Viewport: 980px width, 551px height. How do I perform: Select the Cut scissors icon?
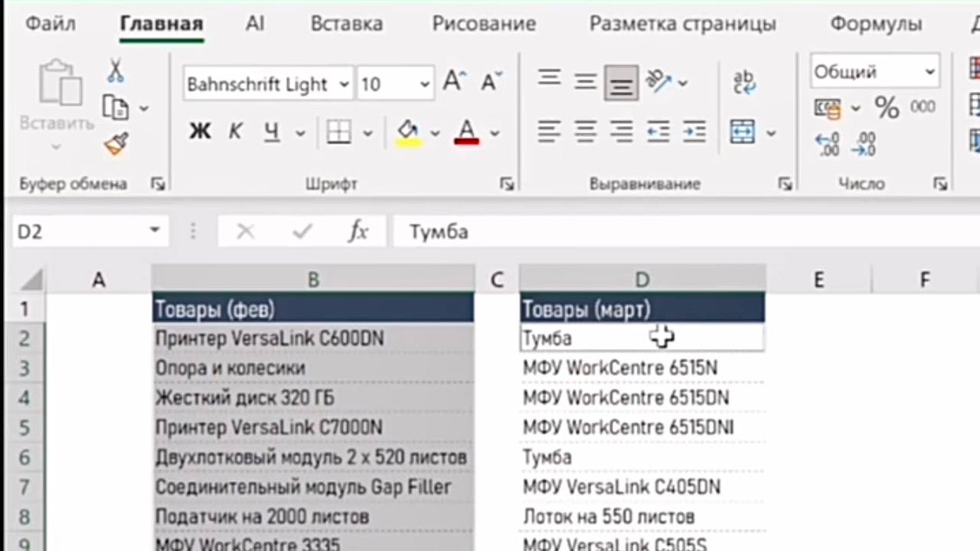click(116, 71)
